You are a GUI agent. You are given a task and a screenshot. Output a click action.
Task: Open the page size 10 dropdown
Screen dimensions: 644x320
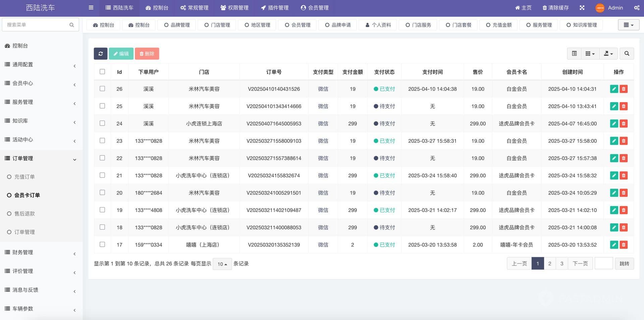(222, 264)
